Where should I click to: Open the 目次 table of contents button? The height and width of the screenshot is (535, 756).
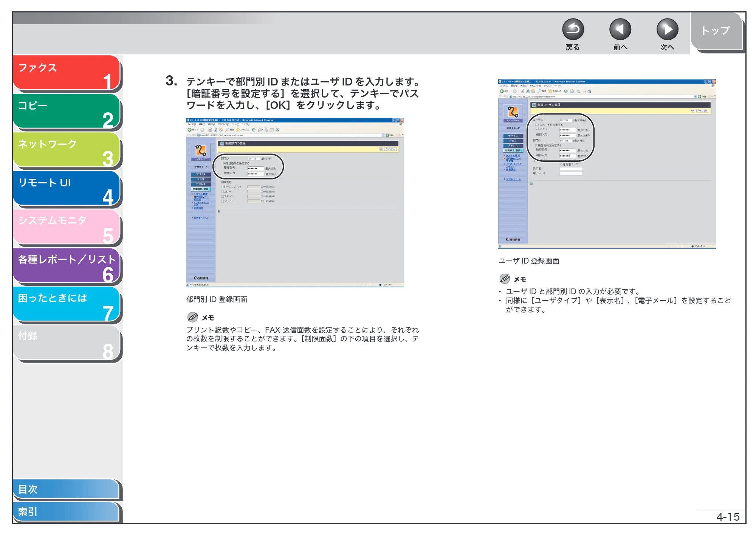(66, 489)
